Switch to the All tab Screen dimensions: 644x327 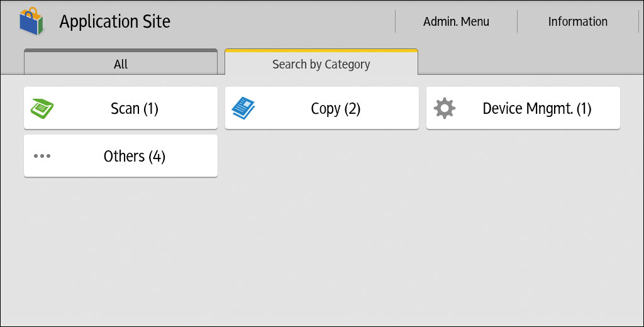pyautogui.click(x=121, y=64)
